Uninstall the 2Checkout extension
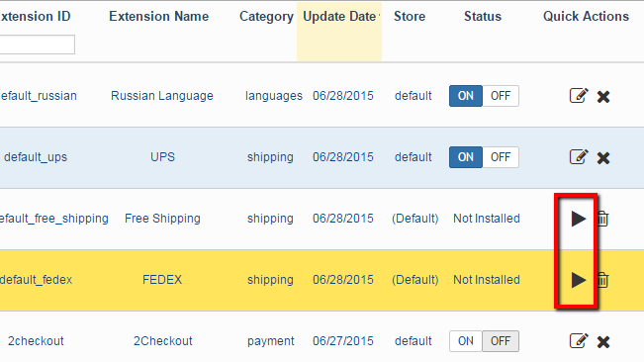The image size is (644, 362). coord(603,341)
